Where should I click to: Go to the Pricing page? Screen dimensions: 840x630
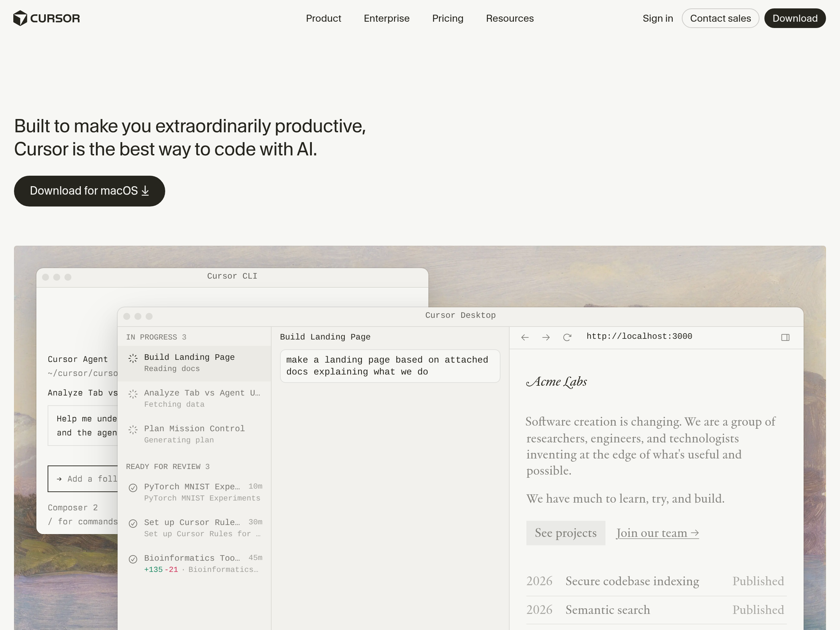pos(448,18)
